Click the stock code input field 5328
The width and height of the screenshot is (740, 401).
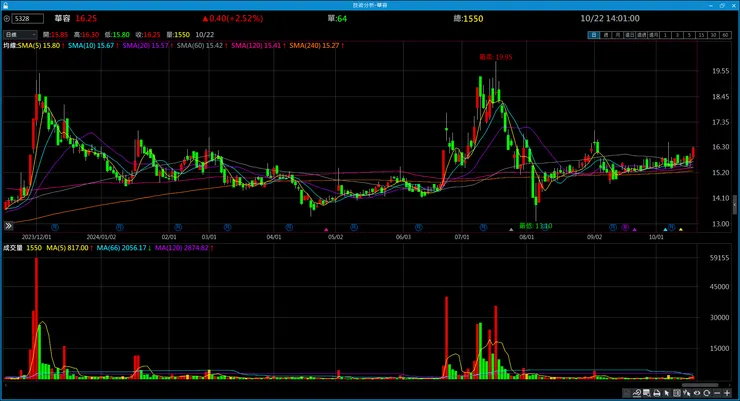point(28,19)
